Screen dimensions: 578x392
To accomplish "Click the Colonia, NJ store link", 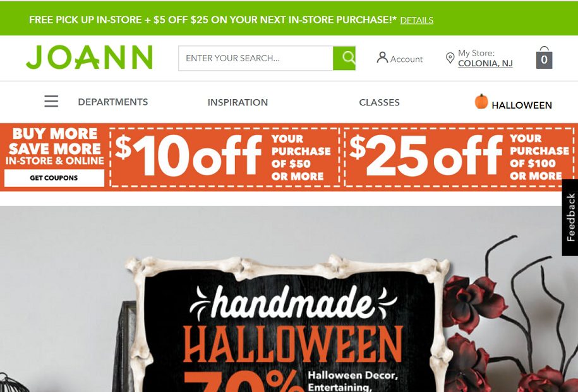I will 485,63.
